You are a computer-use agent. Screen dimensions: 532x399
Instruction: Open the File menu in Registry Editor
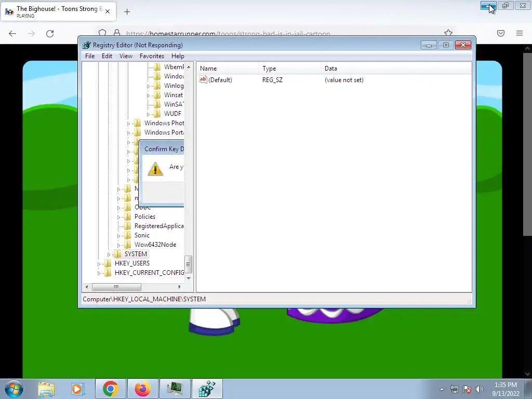point(89,56)
